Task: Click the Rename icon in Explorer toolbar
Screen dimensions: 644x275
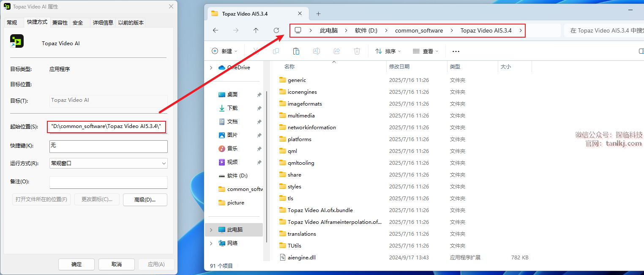Action: click(x=317, y=51)
